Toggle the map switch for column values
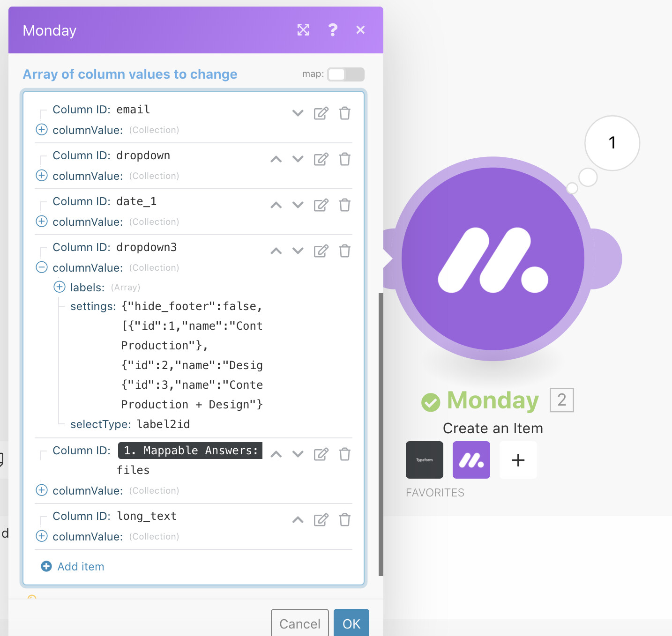Image resolution: width=672 pixels, height=636 pixels. pyautogui.click(x=346, y=74)
